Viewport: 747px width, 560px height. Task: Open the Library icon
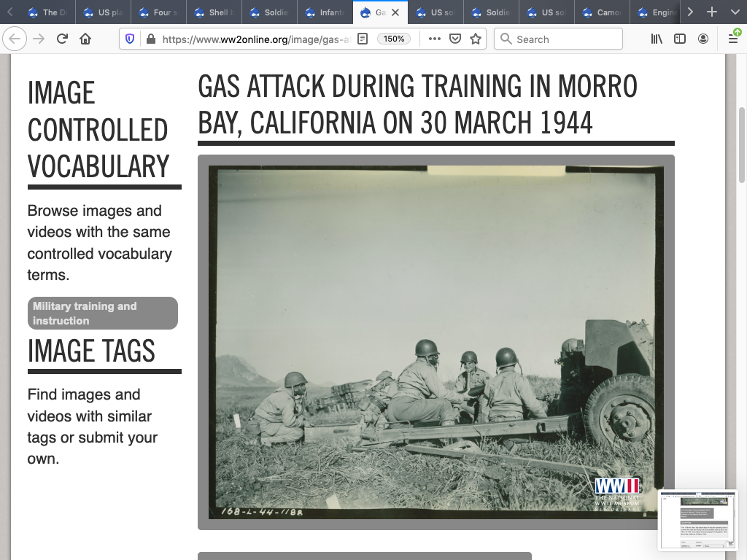click(657, 39)
